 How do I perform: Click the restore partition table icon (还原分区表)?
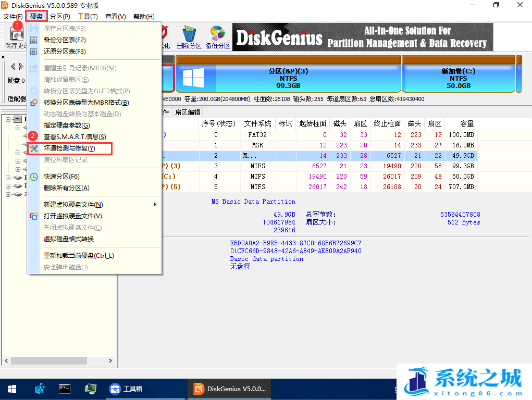pos(33,52)
